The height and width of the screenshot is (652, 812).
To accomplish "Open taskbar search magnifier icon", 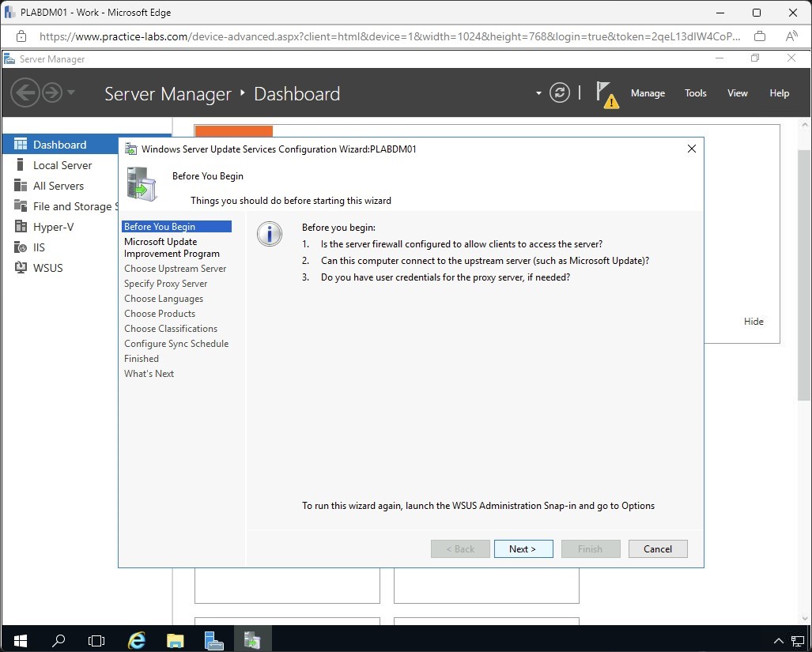I will [59, 639].
